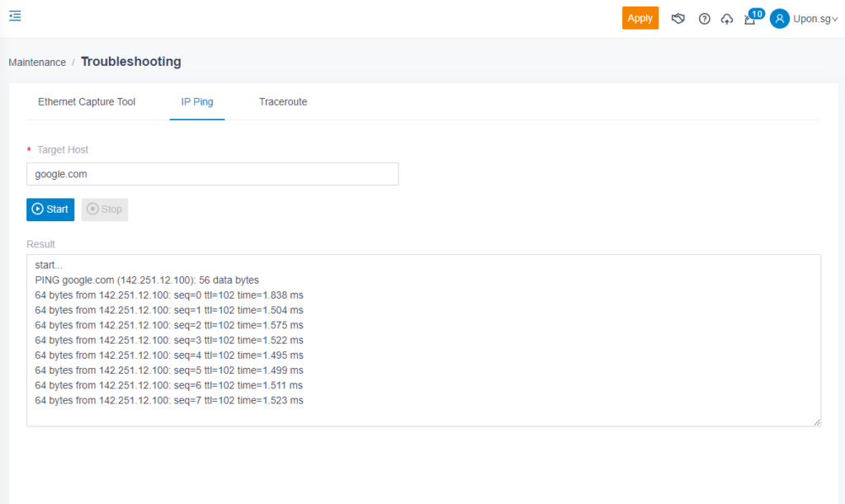The image size is (845, 504).
Task: View notifications with the 10 badge
Action: (749, 18)
